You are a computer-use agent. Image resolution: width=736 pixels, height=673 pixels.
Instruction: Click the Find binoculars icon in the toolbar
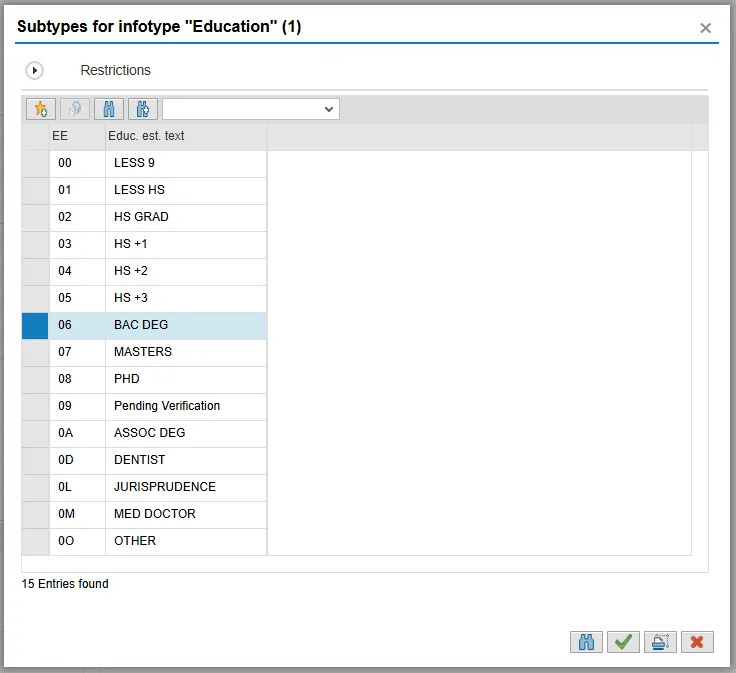[114, 109]
